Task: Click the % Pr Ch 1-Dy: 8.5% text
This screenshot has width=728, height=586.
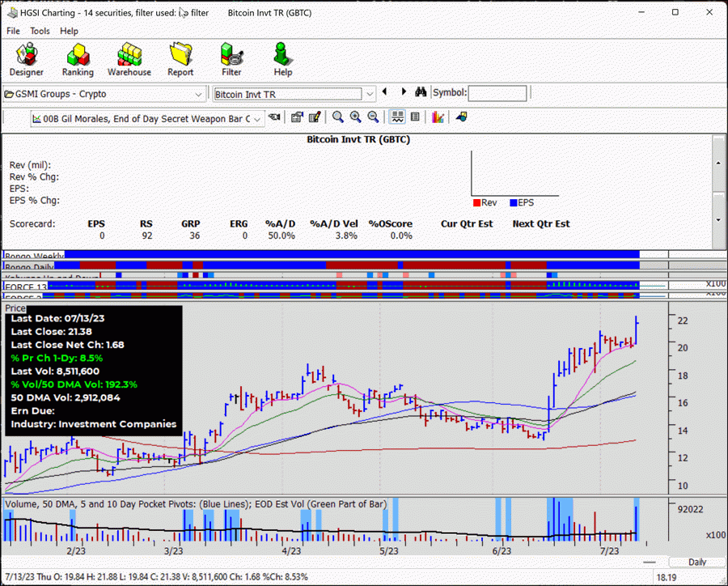Action: 57,359
